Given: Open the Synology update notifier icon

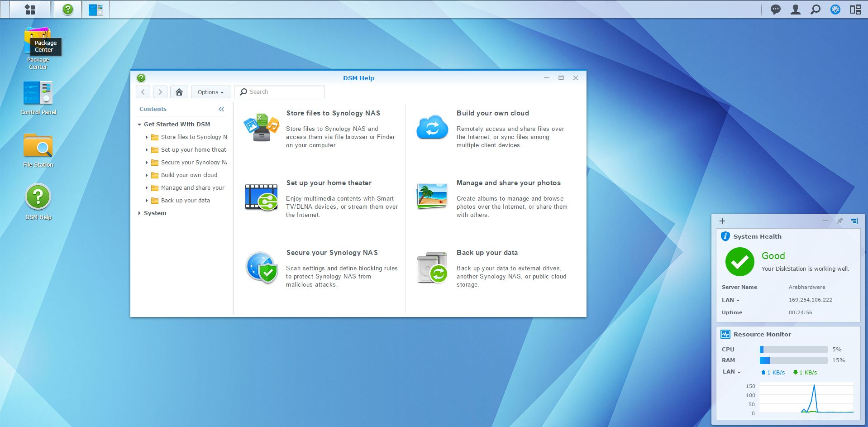Looking at the screenshot, I should (x=835, y=10).
